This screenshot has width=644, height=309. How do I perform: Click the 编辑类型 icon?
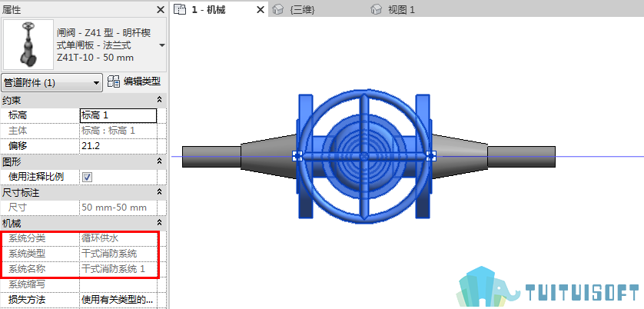click(x=114, y=81)
